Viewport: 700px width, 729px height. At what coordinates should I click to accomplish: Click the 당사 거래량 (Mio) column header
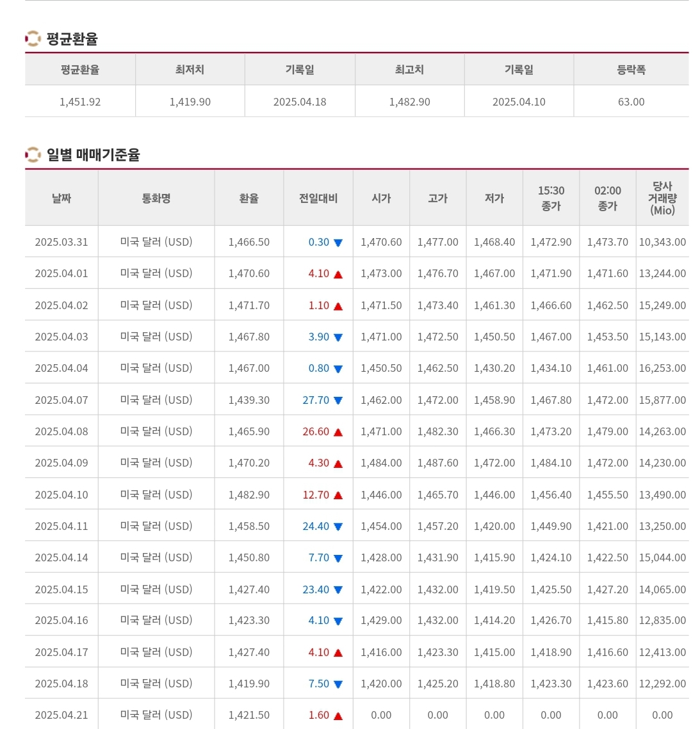tap(662, 198)
